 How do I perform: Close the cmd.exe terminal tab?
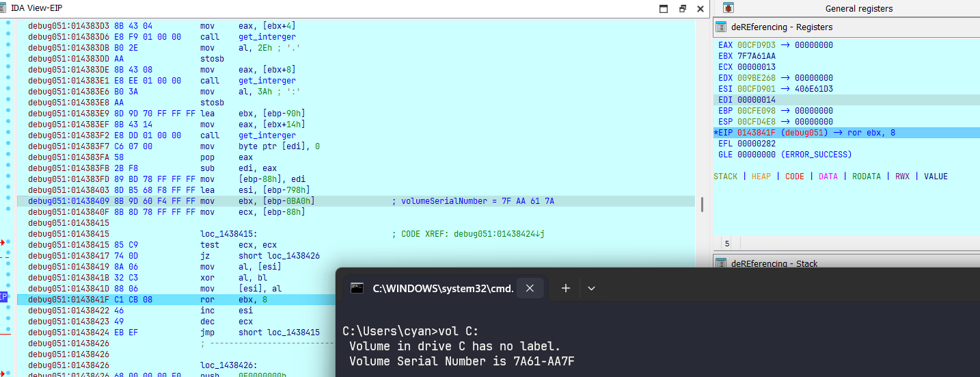[x=530, y=288]
